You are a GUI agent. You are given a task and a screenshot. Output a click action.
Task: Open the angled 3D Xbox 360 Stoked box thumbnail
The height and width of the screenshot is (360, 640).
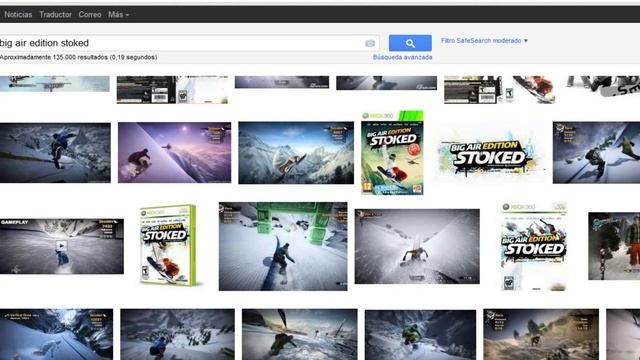169,245
